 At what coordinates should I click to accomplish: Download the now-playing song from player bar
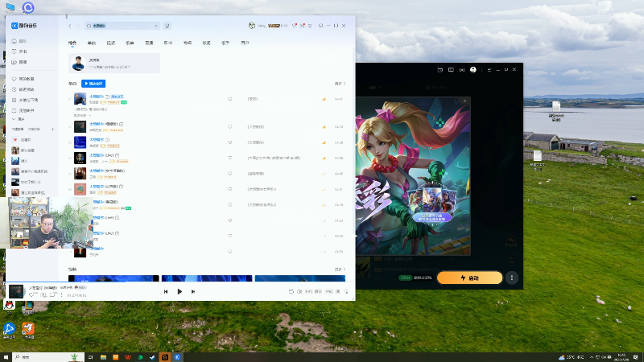click(x=43, y=295)
